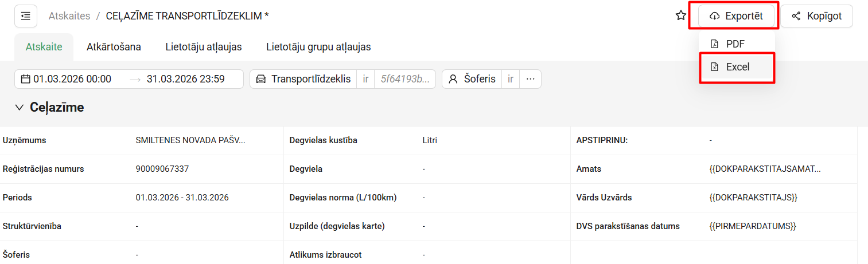Viewport: 868px width, 264px height.
Task: Click the share icon in Kopīgot
Action: [796, 16]
